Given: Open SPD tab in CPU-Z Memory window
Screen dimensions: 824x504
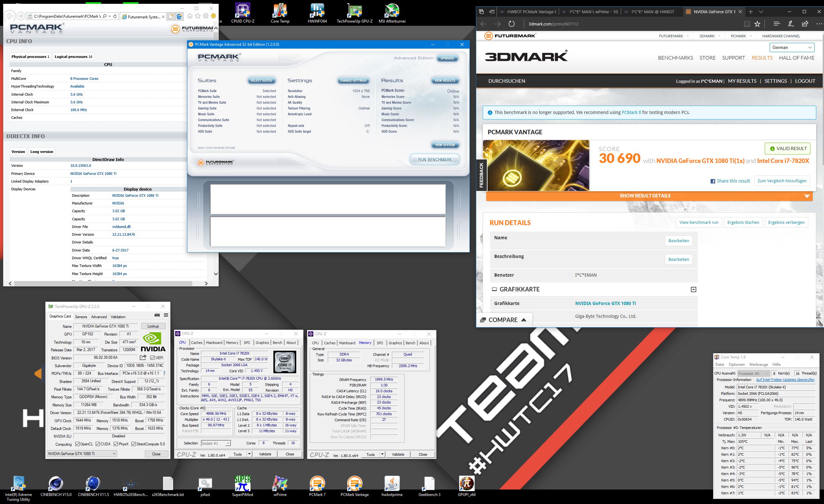Looking at the screenshot, I should 380,343.
